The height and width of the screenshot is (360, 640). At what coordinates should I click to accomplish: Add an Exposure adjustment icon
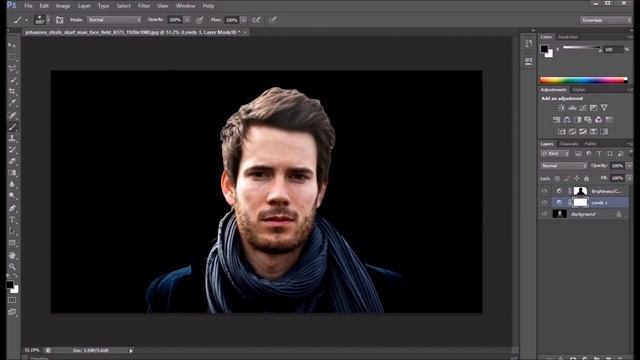coord(593,108)
